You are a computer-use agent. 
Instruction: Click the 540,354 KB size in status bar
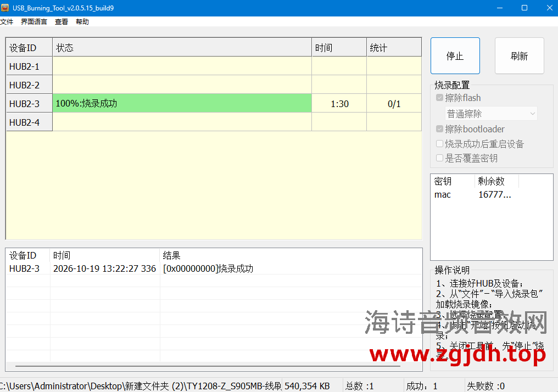coord(307,386)
